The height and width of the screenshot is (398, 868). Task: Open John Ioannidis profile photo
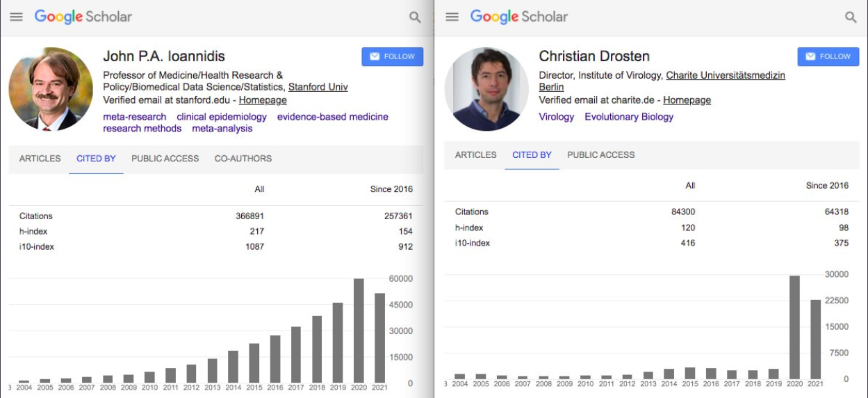coord(51,89)
